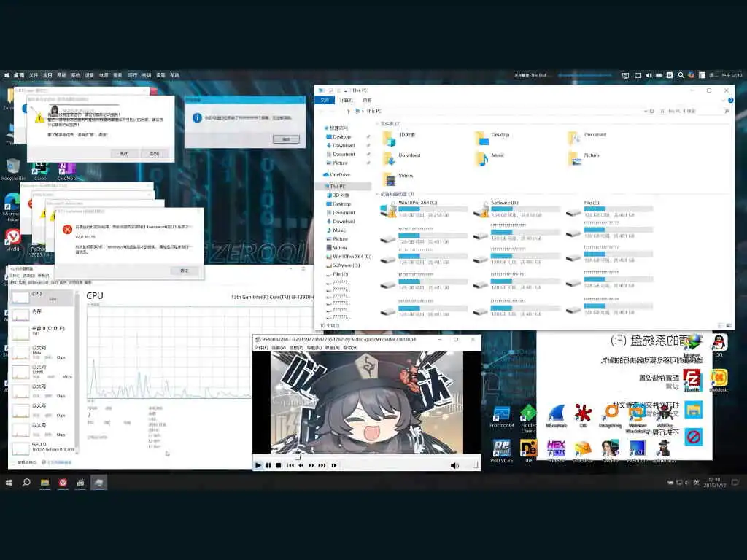This screenshot has height=560, width=747.
Task: Open the 计算机 ribbon tab in Explorer
Action: pos(347,100)
